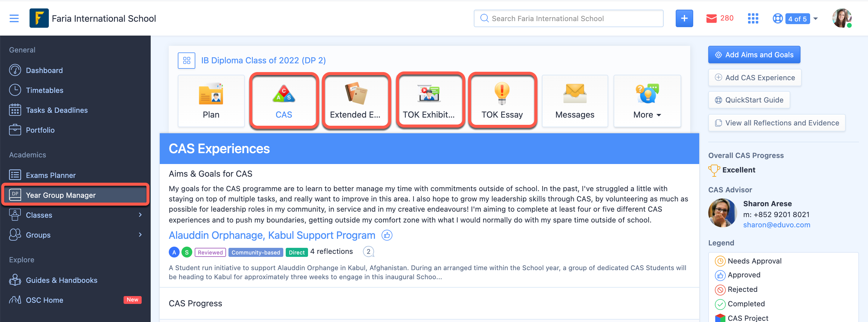The image size is (868, 322).
Task: Click the Classes icon in the sidebar
Action: (x=15, y=215)
